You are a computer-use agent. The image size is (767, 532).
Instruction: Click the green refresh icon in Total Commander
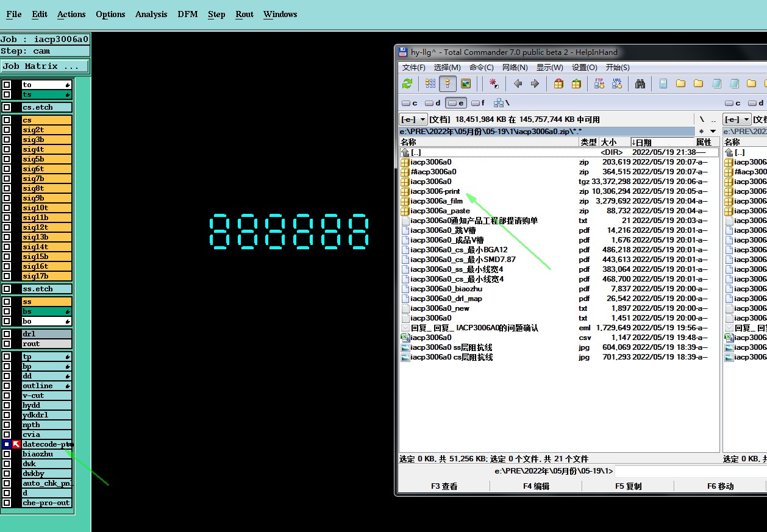pyautogui.click(x=407, y=83)
